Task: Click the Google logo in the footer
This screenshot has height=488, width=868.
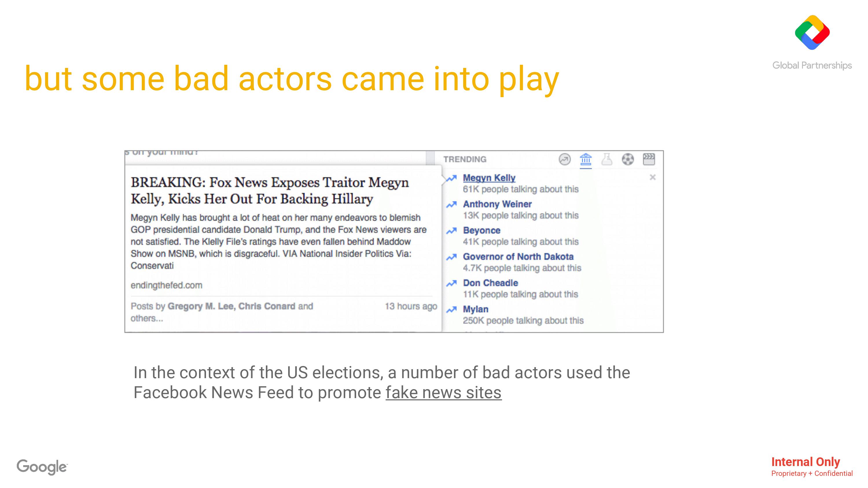Action: [x=42, y=467]
